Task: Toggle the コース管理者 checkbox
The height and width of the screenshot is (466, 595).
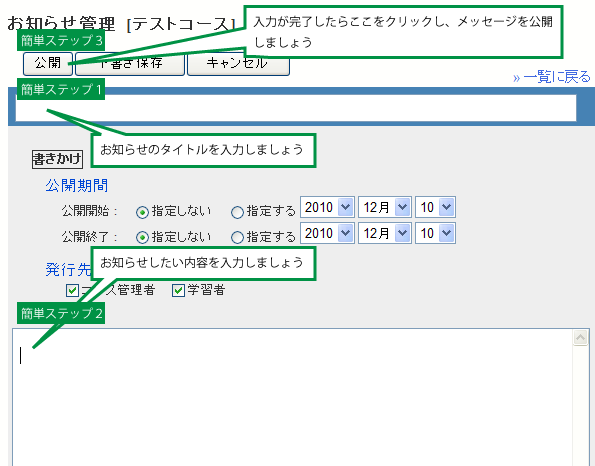Action: pos(72,291)
